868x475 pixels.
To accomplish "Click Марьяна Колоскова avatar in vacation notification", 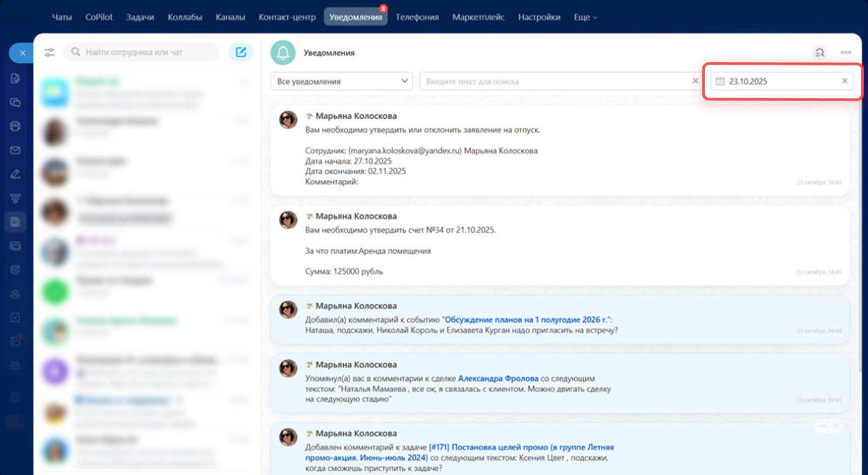I will click(288, 120).
